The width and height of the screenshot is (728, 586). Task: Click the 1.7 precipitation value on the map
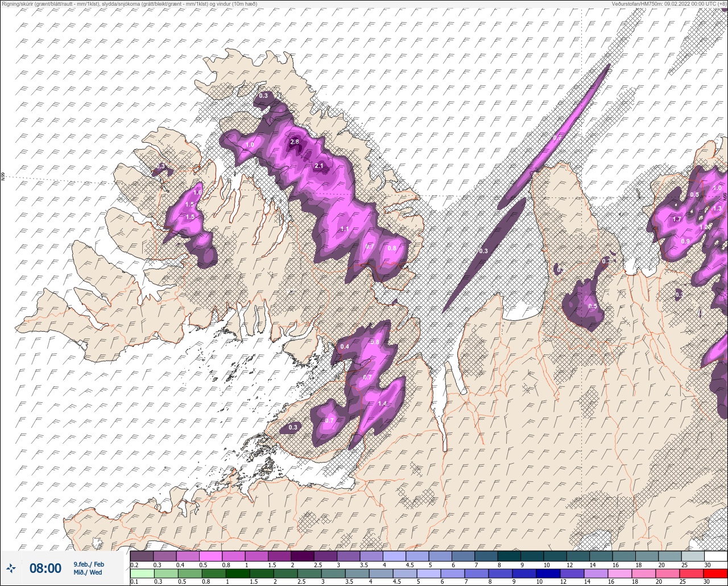[677, 219]
